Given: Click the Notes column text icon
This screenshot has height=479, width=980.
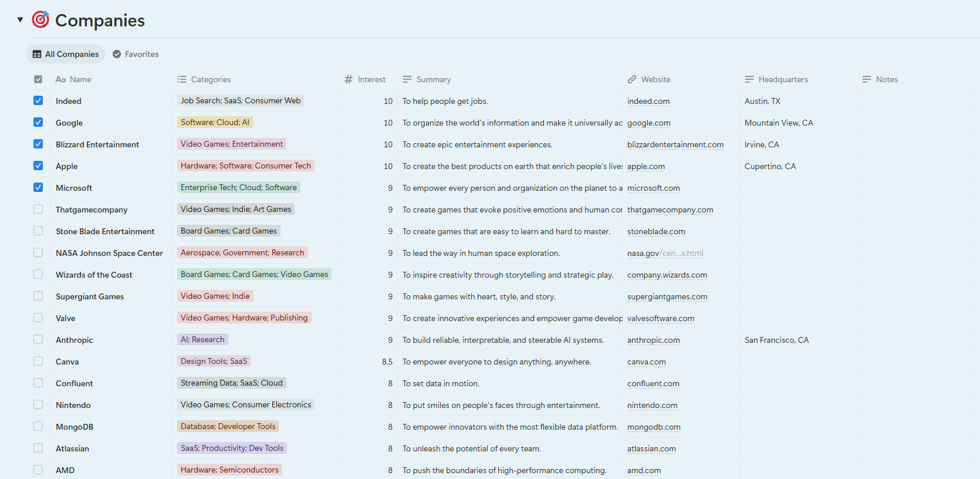Looking at the screenshot, I should coord(867,79).
